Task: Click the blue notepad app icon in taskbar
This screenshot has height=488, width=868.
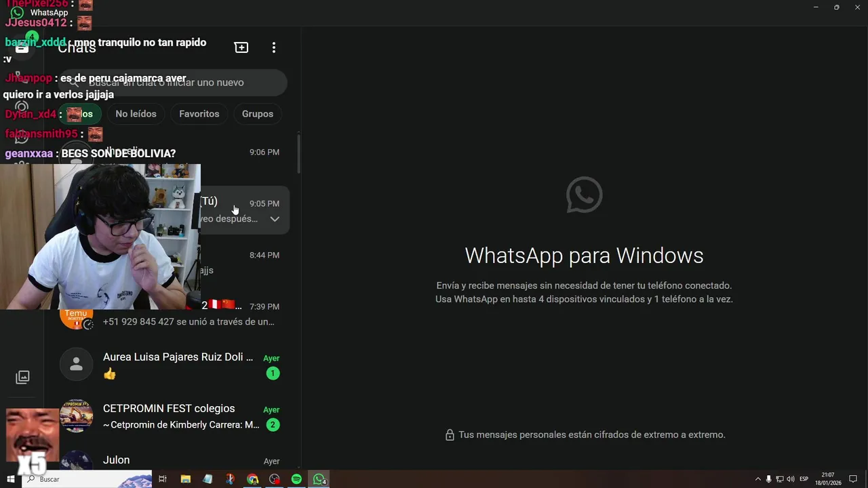Action: click(208, 479)
